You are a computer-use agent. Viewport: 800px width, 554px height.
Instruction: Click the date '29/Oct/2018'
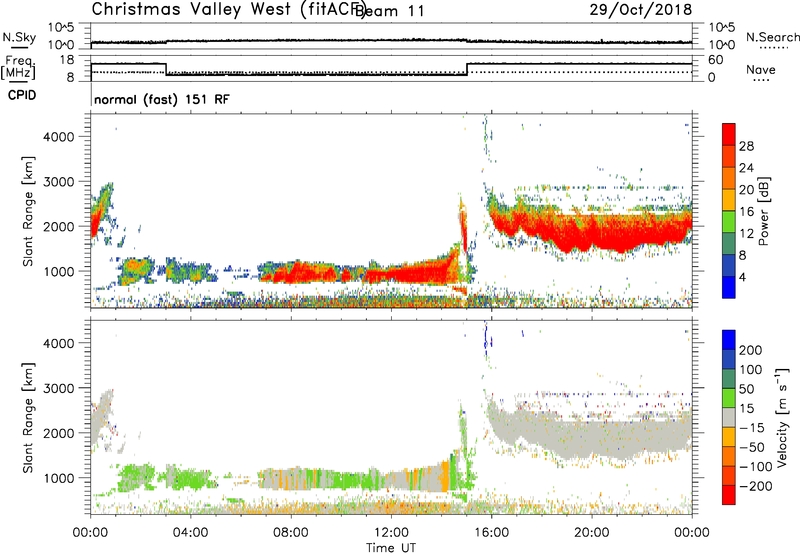[x=641, y=10]
